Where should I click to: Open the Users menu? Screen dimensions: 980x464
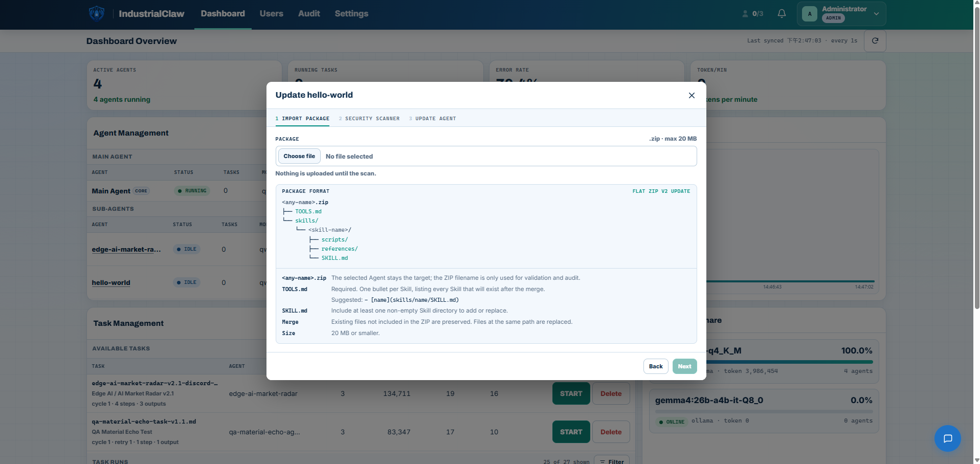click(271, 14)
